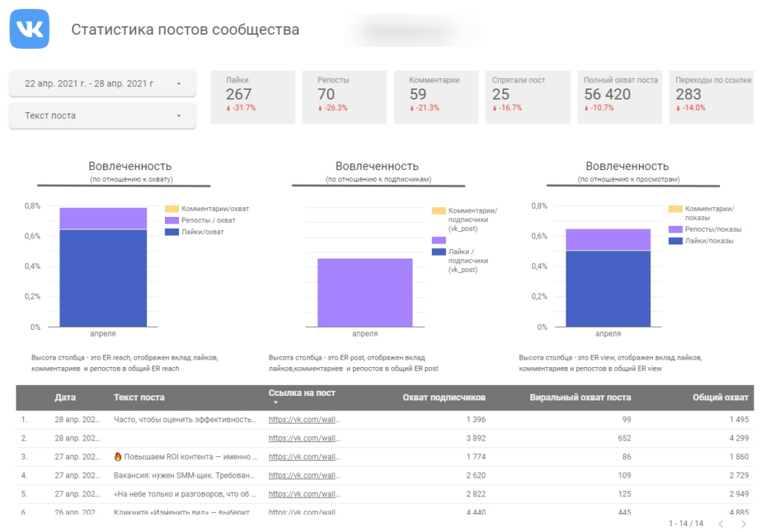Open the vk.com post link in row 3

(x=304, y=457)
